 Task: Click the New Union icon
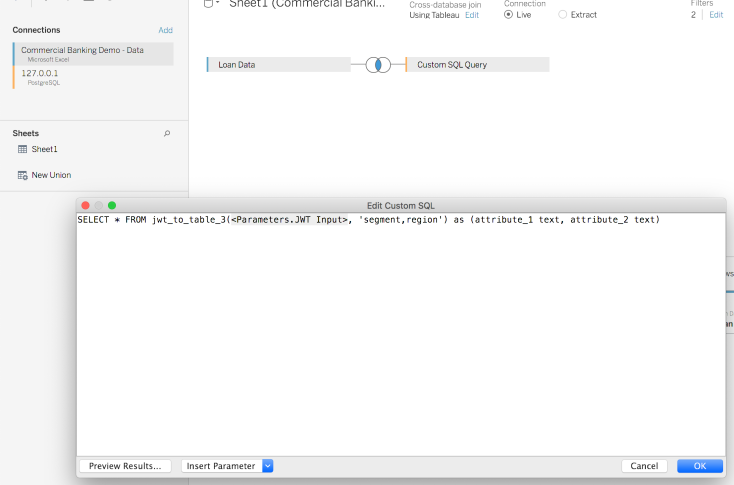click(x=22, y=175)
